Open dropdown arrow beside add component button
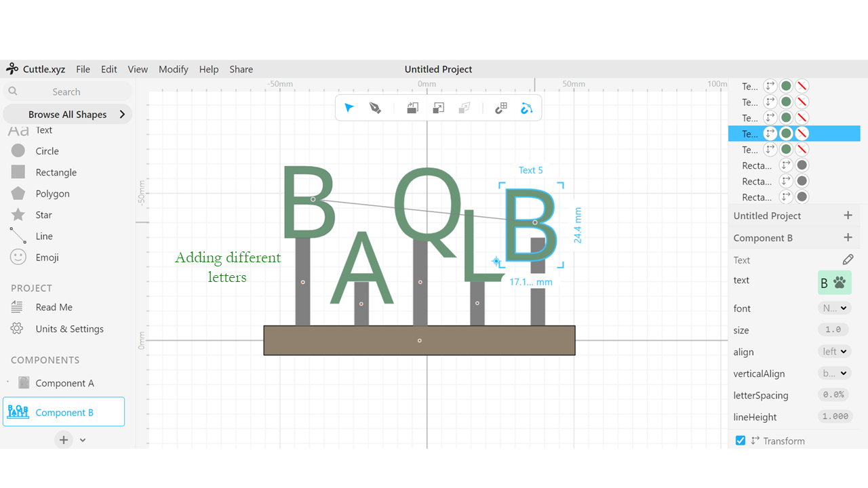 (83, 440)
